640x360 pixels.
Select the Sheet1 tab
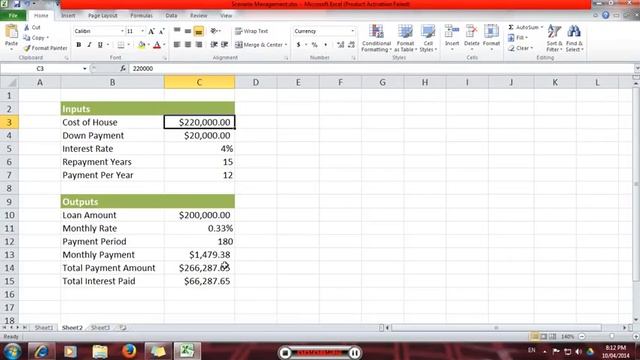pyautogui.click(x=44, y=328)
